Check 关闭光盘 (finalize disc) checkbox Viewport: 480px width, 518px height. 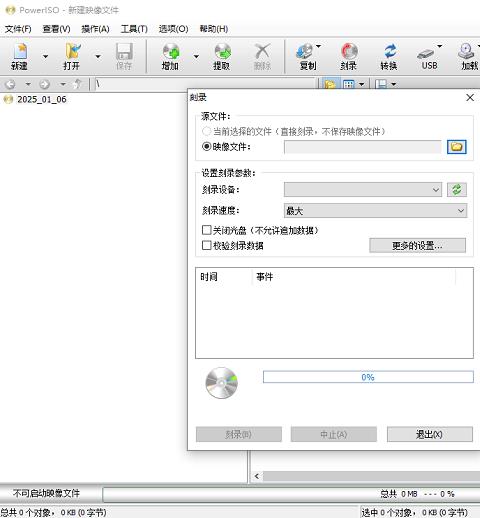(207, 230)
